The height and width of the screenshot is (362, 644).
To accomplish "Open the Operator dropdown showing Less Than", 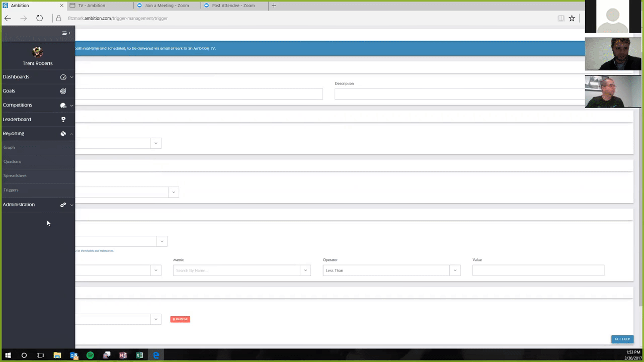I will tap(391, 270).
